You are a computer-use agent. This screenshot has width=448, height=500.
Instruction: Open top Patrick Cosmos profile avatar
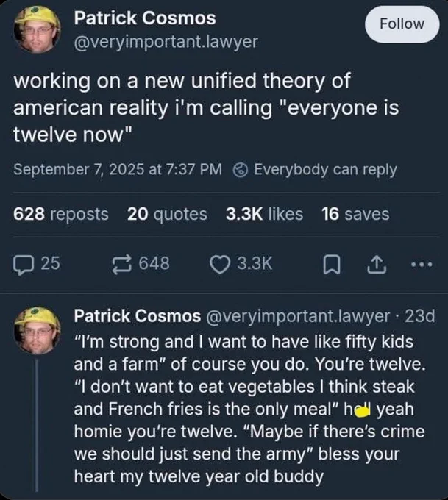tap(37, 29)
